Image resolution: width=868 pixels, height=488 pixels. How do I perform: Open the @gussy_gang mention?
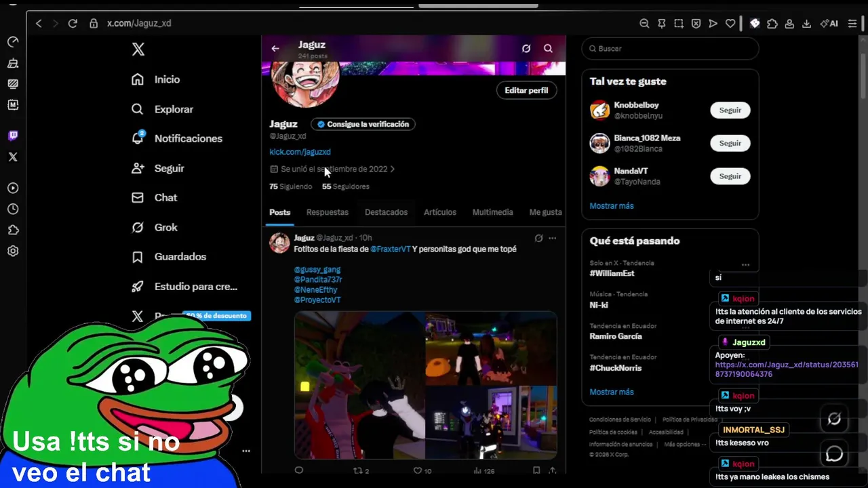click(317, 270)
